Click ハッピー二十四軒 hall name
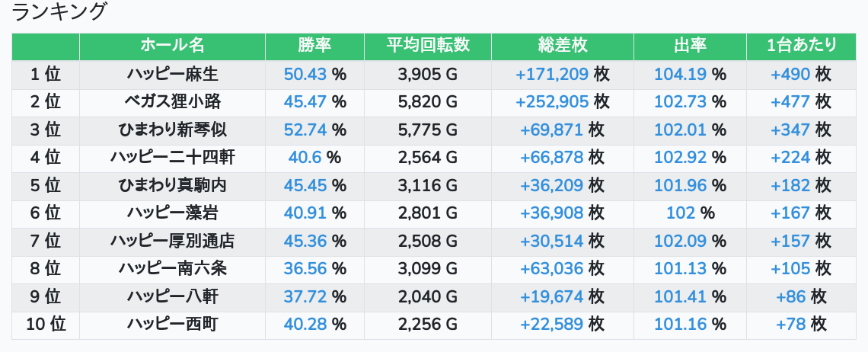 click(172, 158)
